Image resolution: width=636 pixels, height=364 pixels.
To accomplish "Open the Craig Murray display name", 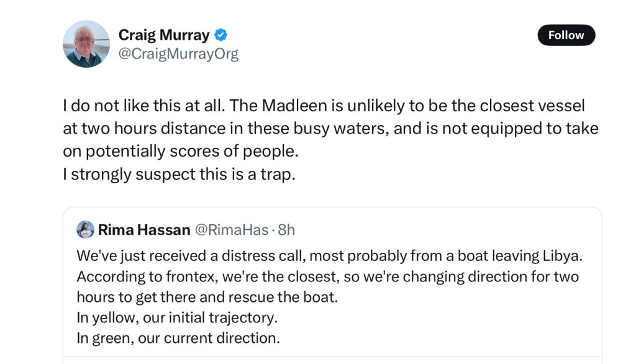I will pos(164,35).
